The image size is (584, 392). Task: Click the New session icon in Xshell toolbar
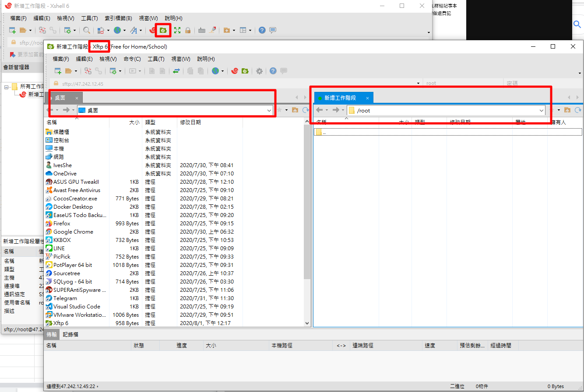click(13, 30)
